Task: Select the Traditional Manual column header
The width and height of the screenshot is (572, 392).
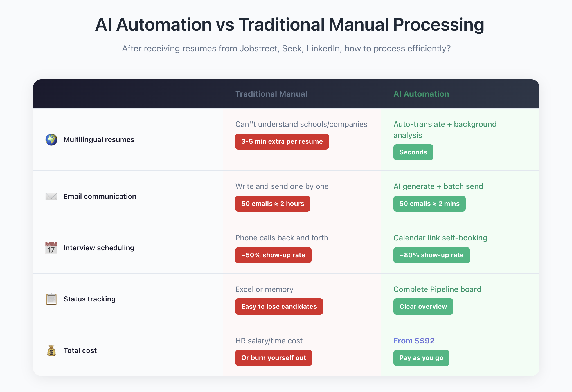Action: click(271, 94)
